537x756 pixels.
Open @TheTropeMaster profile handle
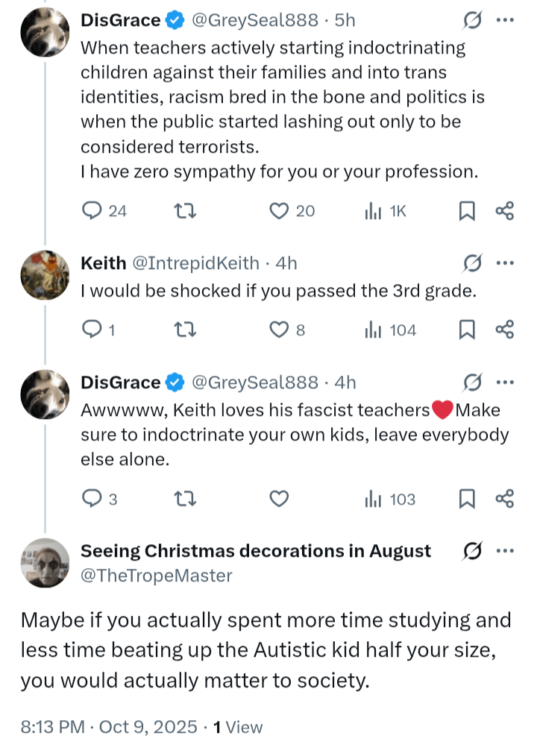[x=156, y=576]
